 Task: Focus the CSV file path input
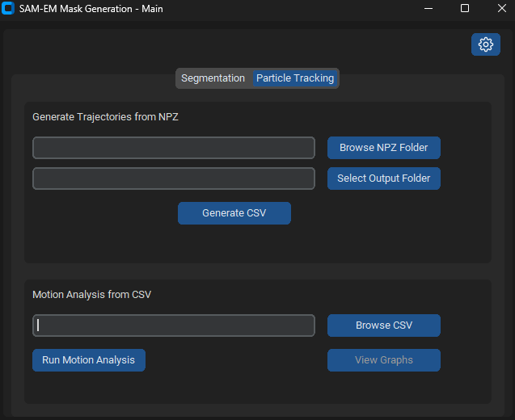[x=173, y=325]
